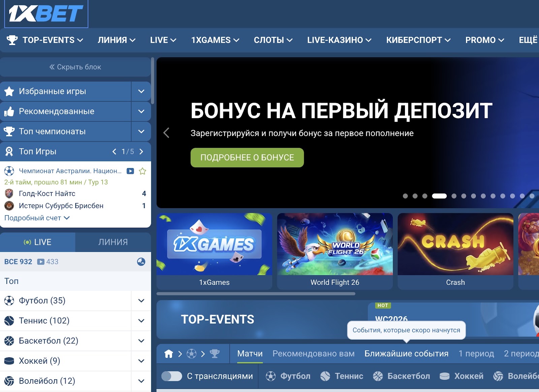Click the trophy icon next to Топ чемпионаты
This screenshot has width=539, height=392.
coord(9,131)
